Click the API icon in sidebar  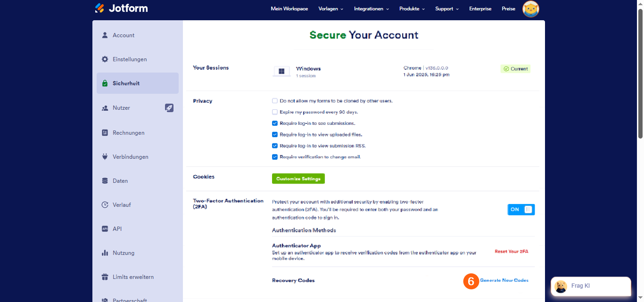(x=105, y=229)
